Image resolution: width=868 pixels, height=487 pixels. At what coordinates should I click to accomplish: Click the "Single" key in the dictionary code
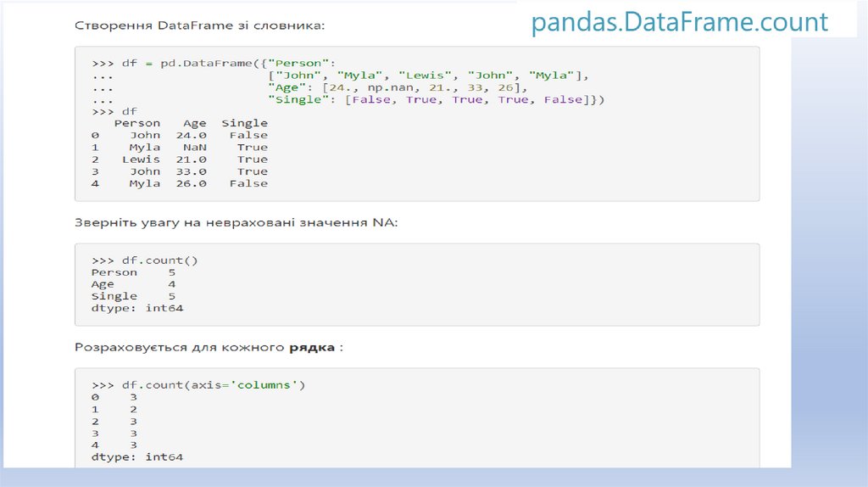pos(294,99)
